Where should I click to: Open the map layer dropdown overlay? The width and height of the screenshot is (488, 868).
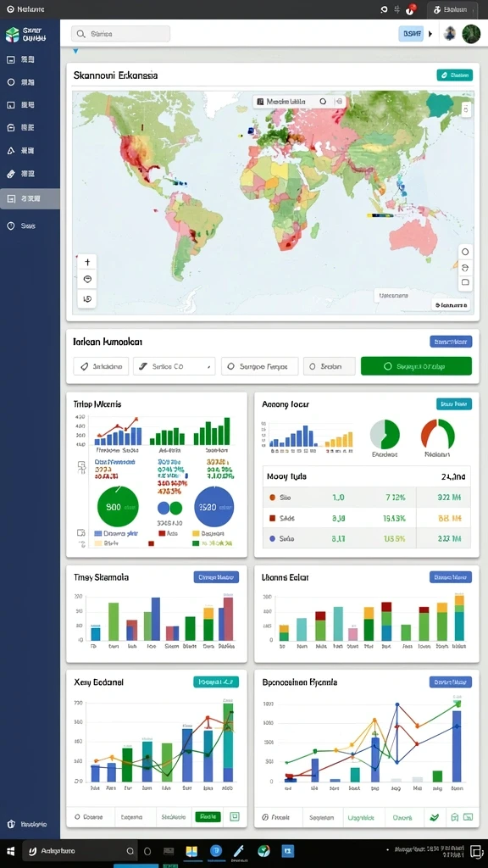tap(299, 102)
